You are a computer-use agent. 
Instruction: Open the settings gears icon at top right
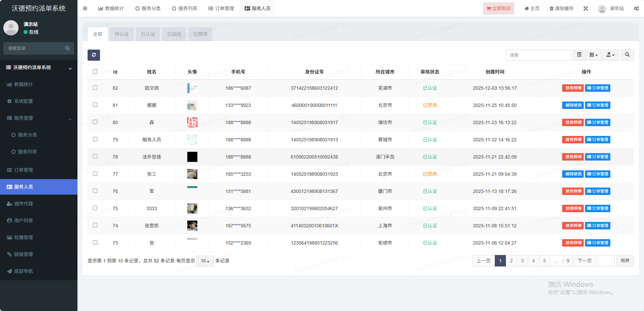coord(636,8)
